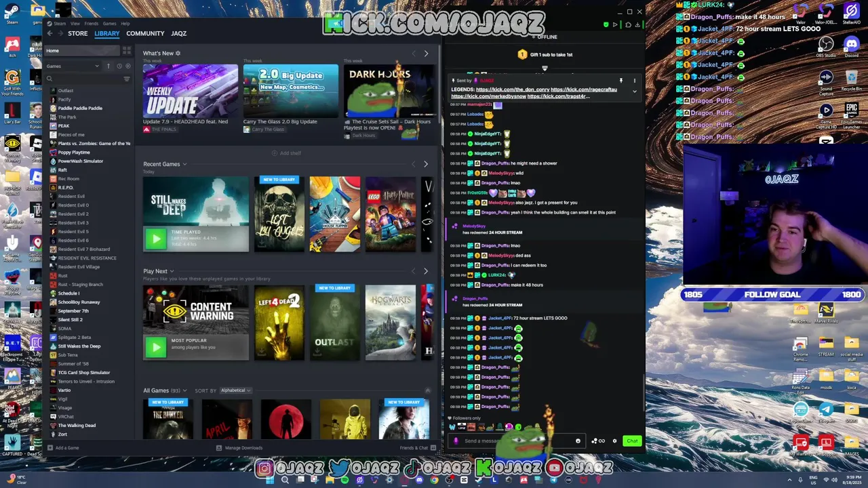Screen dimensions: 868x488
Task: Open OBS Studio desktop shortcut
Action: (x=826, y=46)
